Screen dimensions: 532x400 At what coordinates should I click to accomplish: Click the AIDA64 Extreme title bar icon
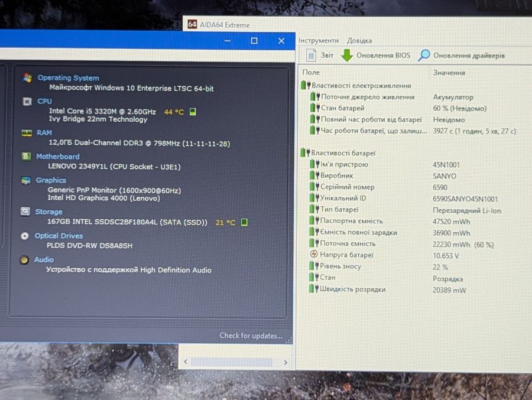coord(192,24)
